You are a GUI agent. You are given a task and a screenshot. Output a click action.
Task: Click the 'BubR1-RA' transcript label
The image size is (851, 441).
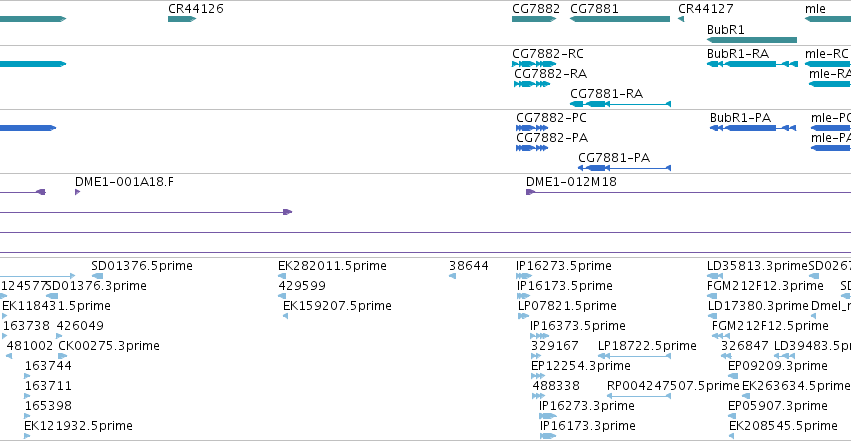pyautogui.click(x=738, y=54)
